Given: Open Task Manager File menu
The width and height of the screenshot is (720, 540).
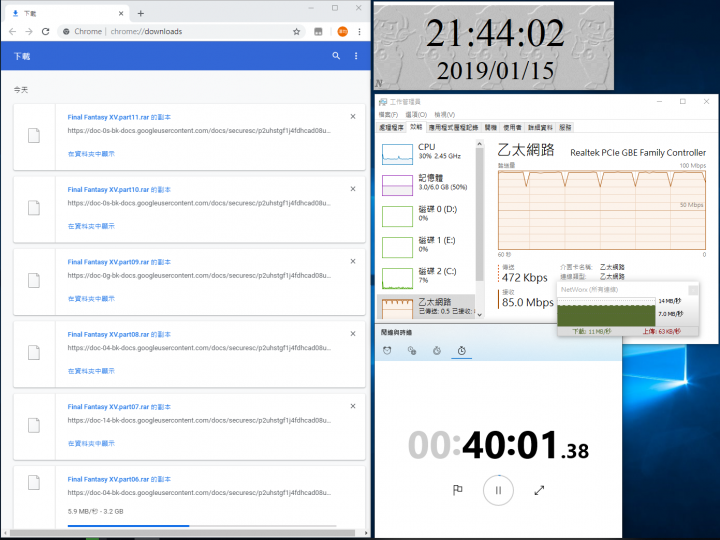Looking at the screenshot, I should pyautogui.click(x=388, y=115).
